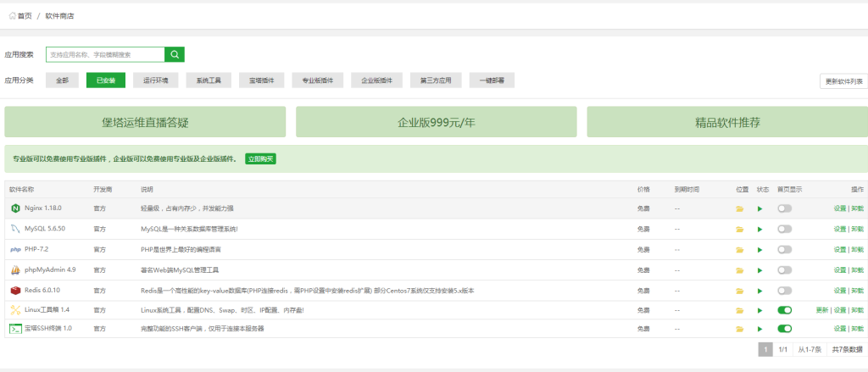
Task: Click 卸载 for Redis
Action: 857,291
